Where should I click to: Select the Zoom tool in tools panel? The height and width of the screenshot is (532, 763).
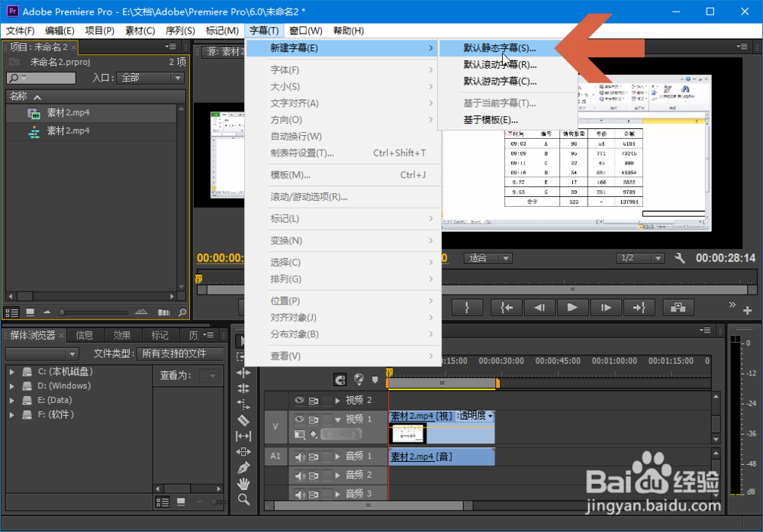coord(243,499)
